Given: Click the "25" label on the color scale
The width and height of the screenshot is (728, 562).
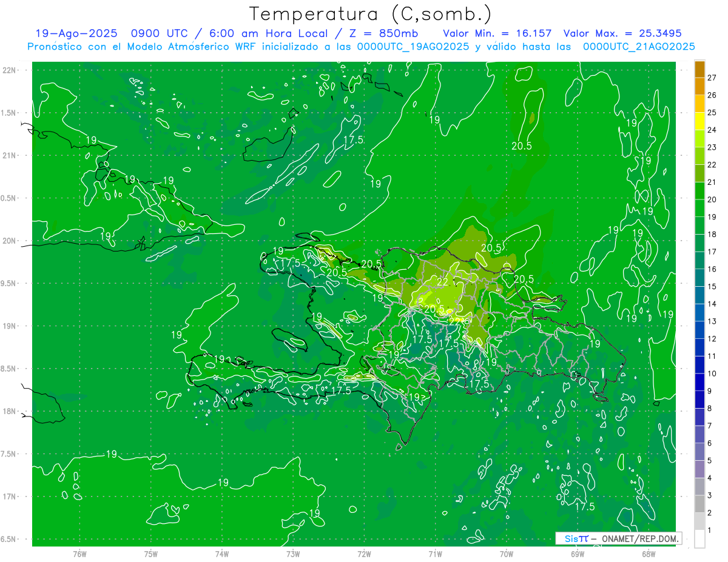Looking at the screenshot, I should pos(712,112).
